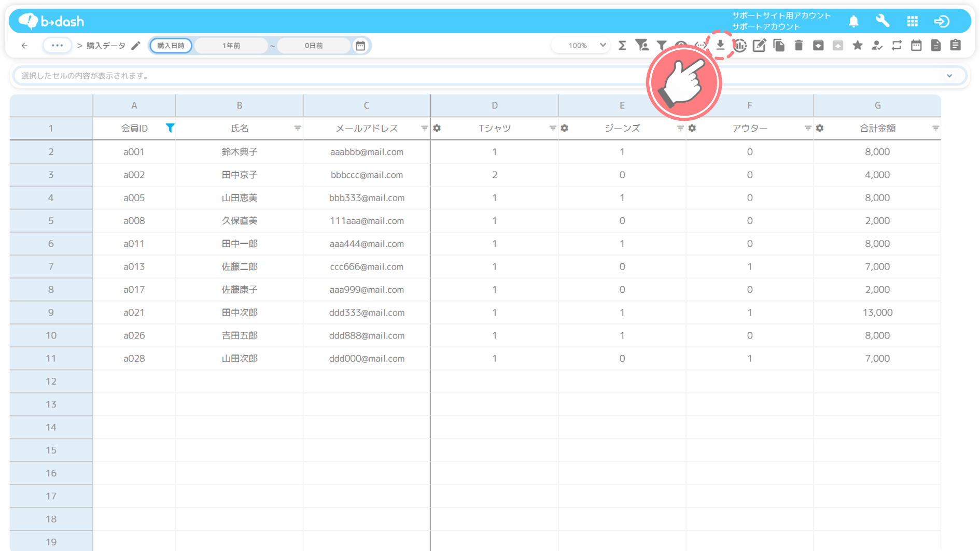The image size is (980, 551).
Task: Click the sigma aggregation icon
Action: click(x=622, y=46)
